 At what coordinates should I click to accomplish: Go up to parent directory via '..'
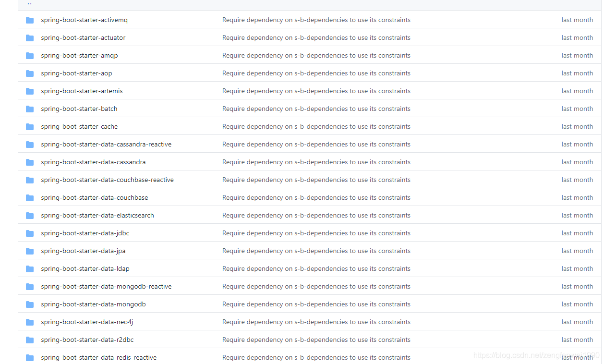tap(30, 3)
